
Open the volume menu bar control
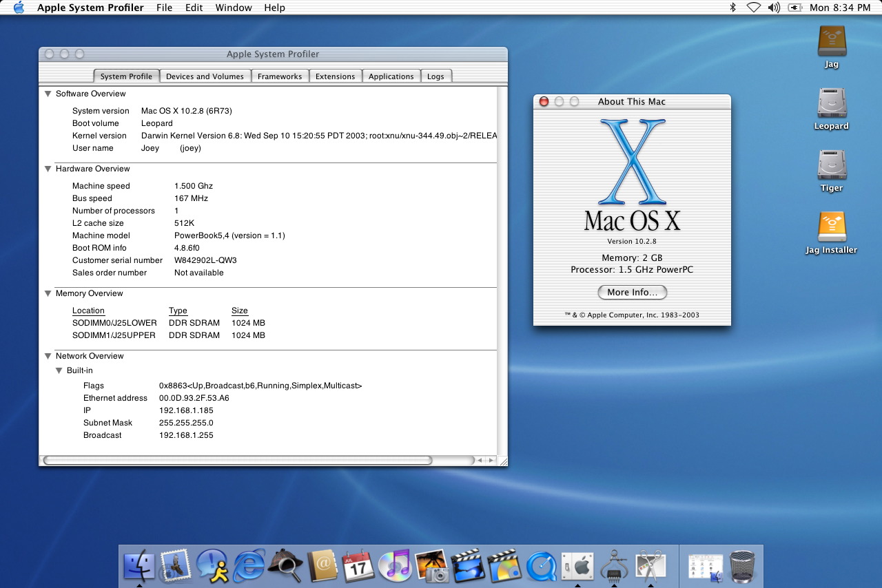coord(774,8)
